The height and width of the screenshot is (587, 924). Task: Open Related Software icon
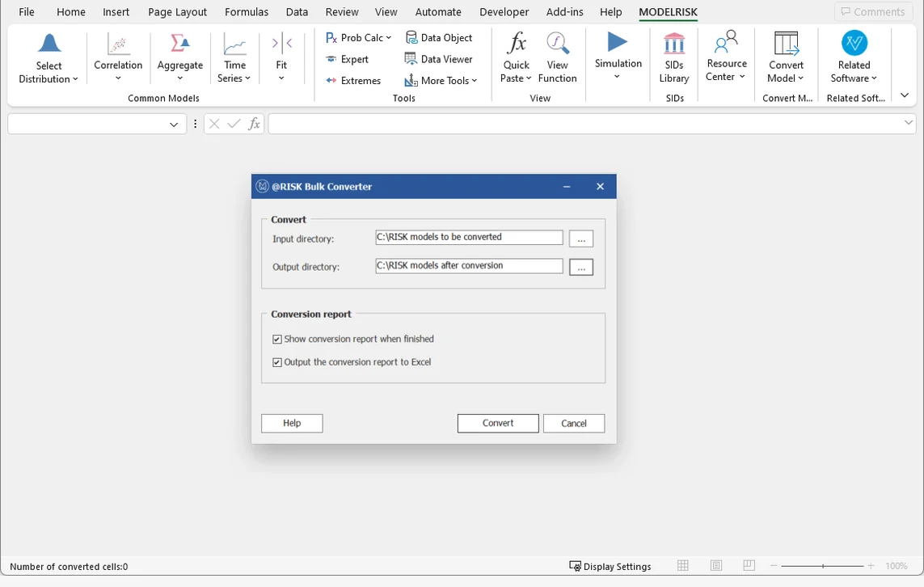[854, 58]
